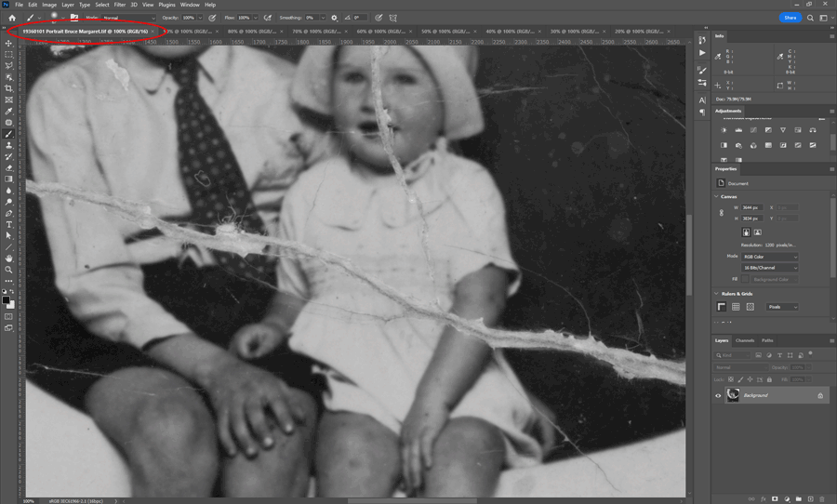Select the Crop tool
The width and height of the screenshot is (837, 504).
point(9,88)
